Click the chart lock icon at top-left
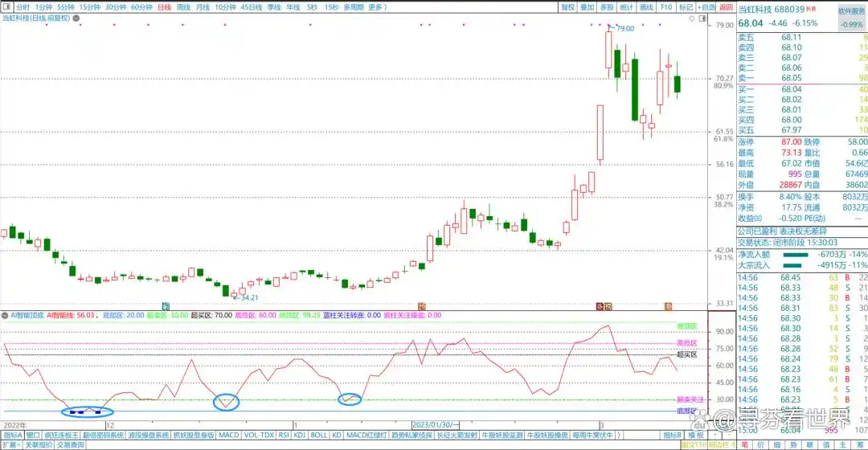The image size is (868, 450). click(6, 6)
